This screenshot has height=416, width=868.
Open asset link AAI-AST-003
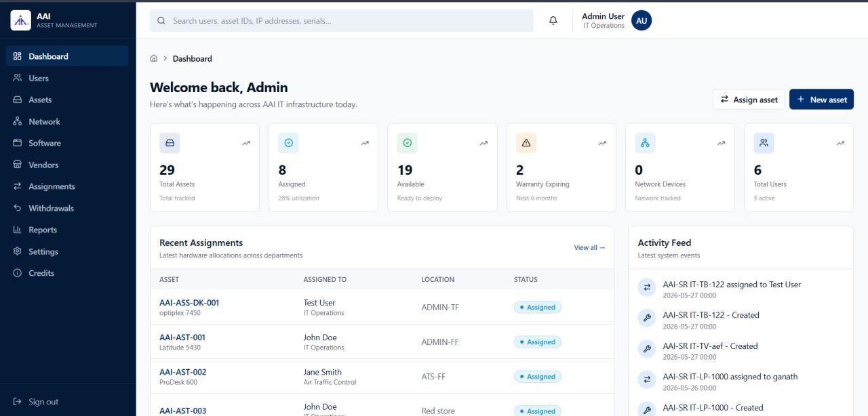183,411
